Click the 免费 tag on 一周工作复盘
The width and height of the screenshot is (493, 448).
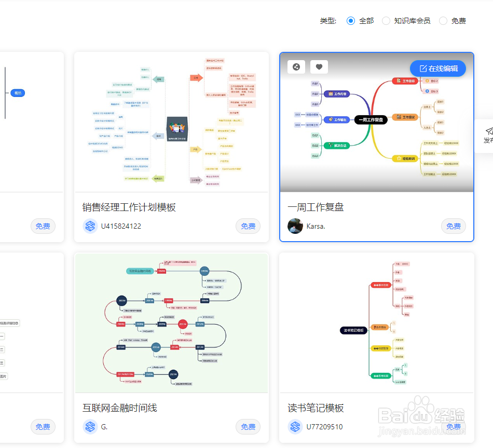pos(454,226)
